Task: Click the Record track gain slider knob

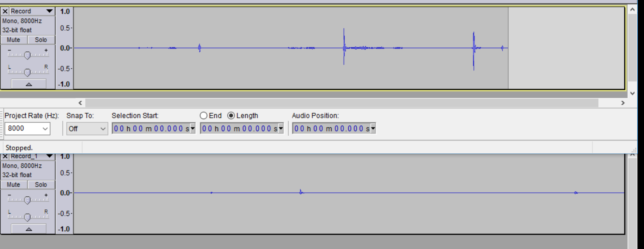Action: point(27,55)
